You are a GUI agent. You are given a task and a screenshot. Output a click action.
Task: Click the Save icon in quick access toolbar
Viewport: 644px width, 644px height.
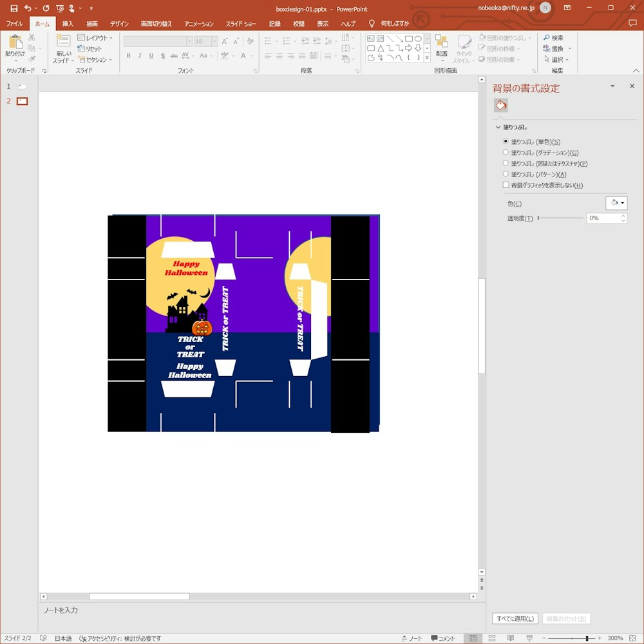point(14,8)
